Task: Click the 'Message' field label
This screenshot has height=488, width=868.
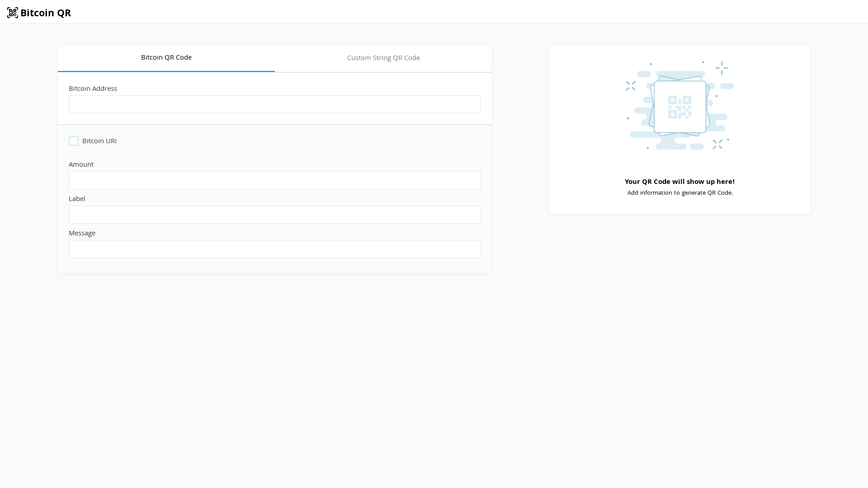Action: 82,233
